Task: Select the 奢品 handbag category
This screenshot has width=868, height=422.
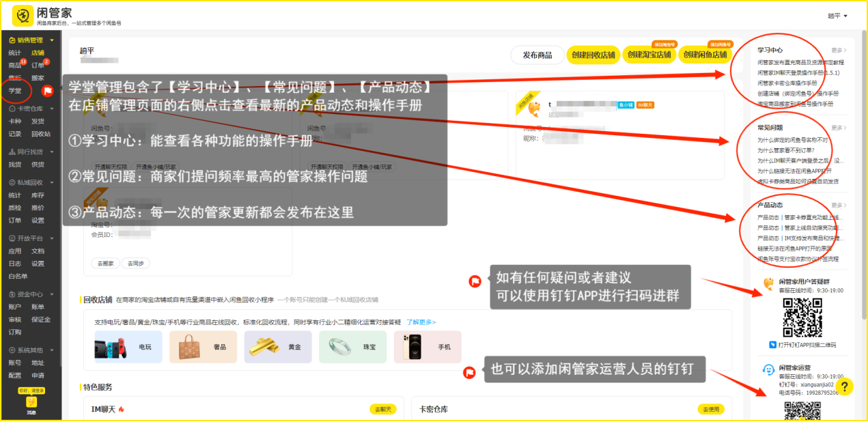Action: (203, 347)
